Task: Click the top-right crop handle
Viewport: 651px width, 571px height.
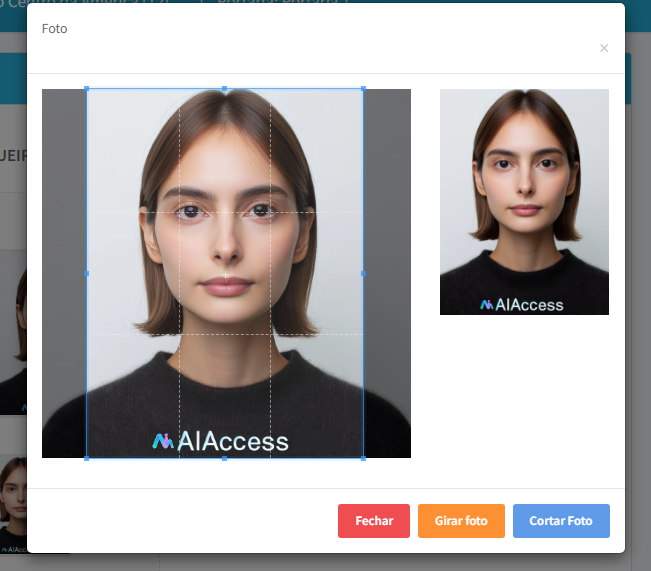Action: pyautogui.click(x=363, y=89)
